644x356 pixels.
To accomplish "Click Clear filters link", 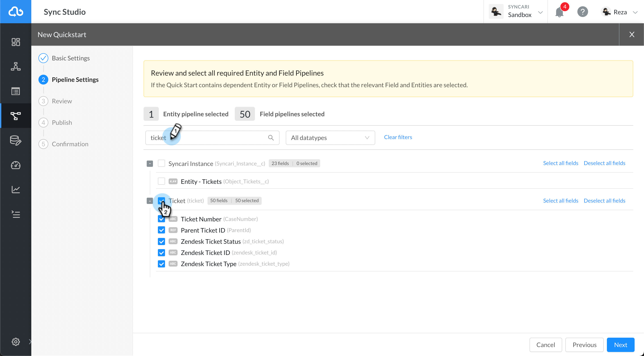I will (x=398, y=137).
